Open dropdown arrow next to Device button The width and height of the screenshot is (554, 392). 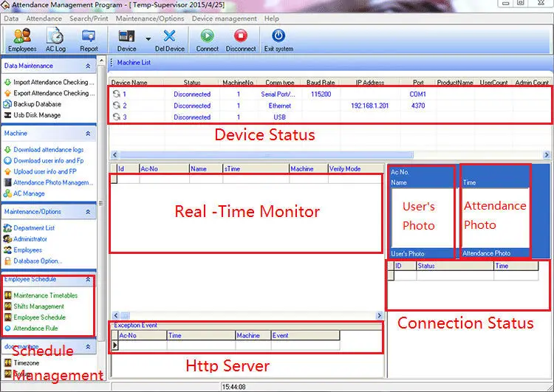(148, 38)
